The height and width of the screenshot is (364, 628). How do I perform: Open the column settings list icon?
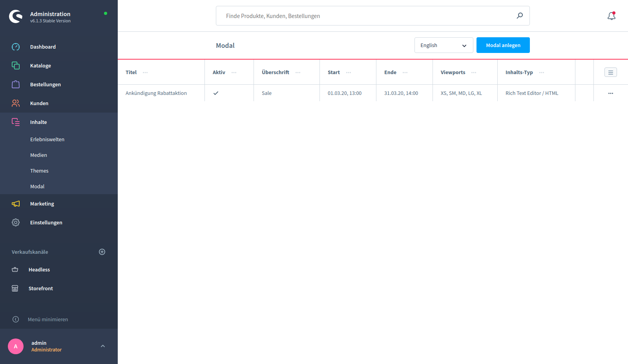coord(610,72)
